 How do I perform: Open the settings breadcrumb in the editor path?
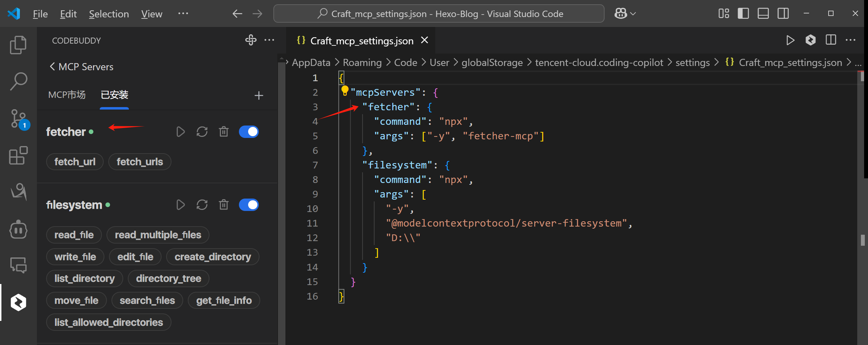tap(692, 62)
